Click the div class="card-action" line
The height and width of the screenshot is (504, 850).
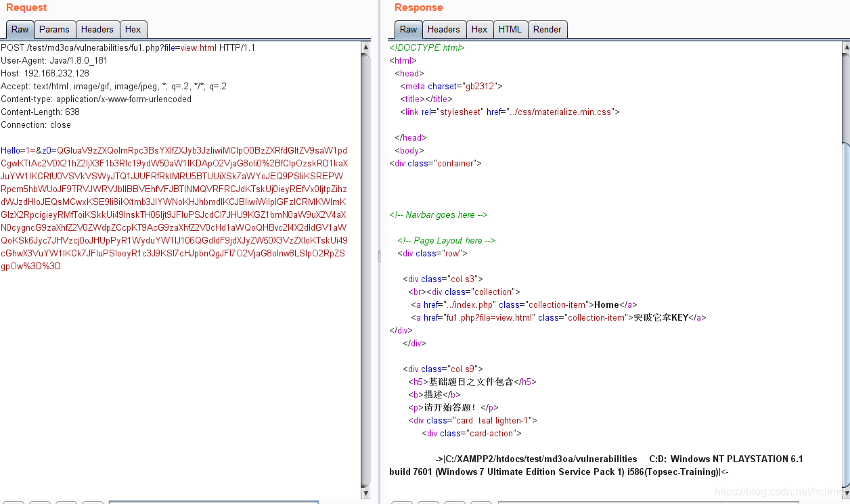coord(472,434)
